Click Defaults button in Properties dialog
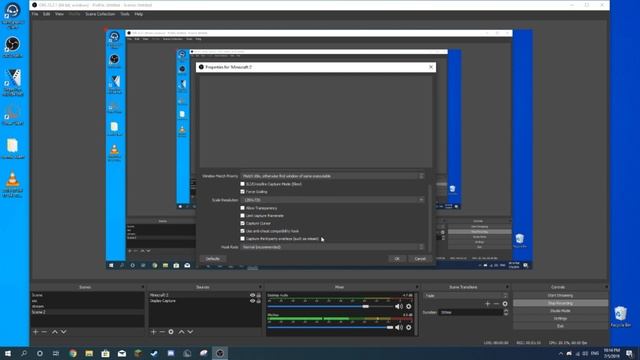This screenshot has width=640, height=360. click(213, 259)
